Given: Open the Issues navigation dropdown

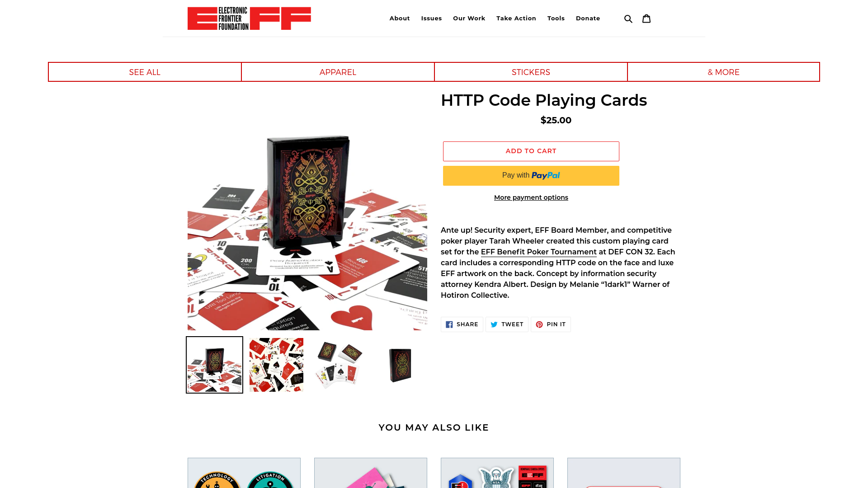Looking at the screenshot, I should click(x=431, y=18).
